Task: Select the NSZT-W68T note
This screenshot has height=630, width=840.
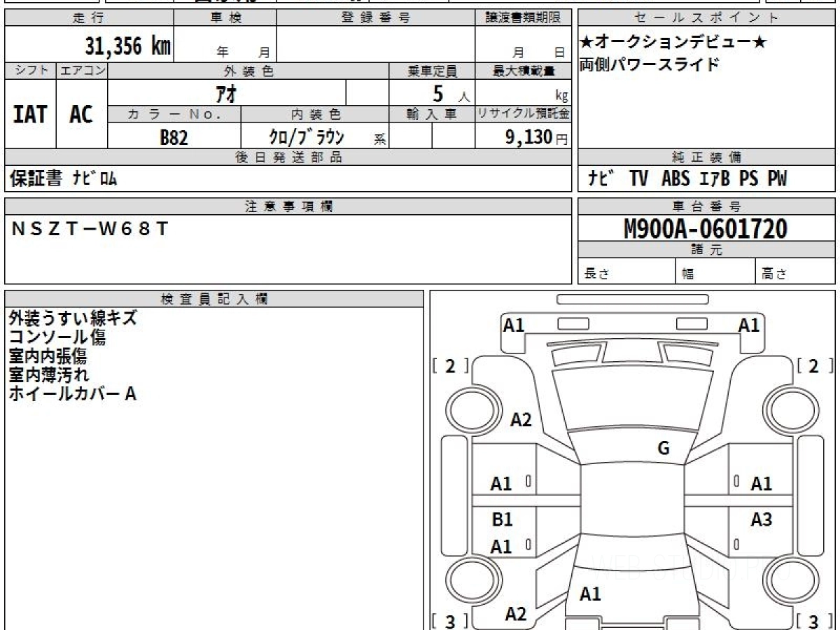Action: tap(90, 229)
